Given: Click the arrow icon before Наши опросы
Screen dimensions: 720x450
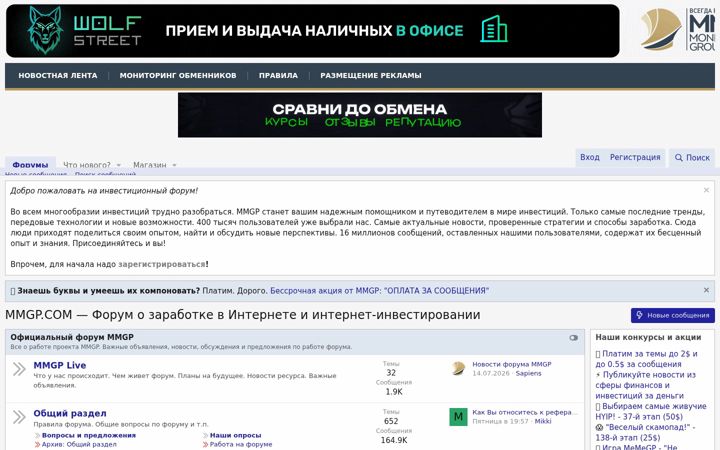Looking at the screenshot, I should coord(205,436).
